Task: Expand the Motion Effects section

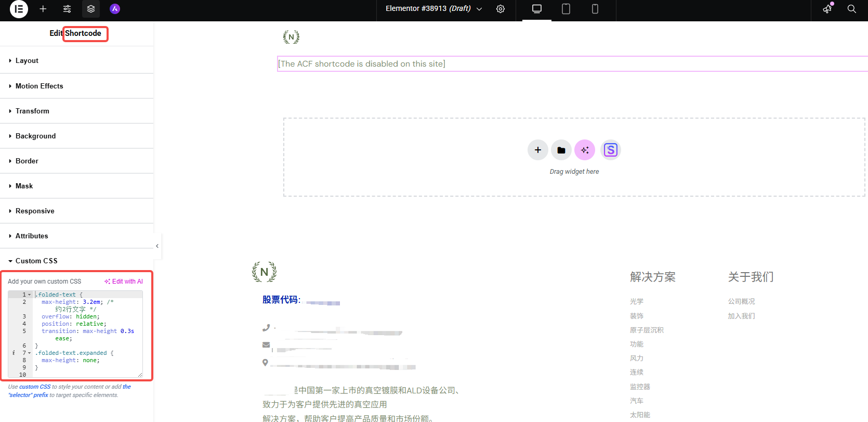Action: 39,86
